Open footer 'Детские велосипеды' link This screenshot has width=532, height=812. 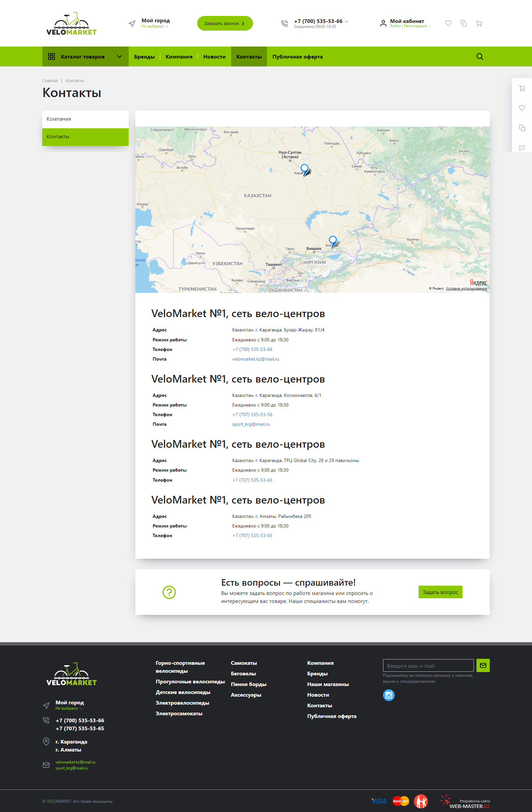[183, 692]
